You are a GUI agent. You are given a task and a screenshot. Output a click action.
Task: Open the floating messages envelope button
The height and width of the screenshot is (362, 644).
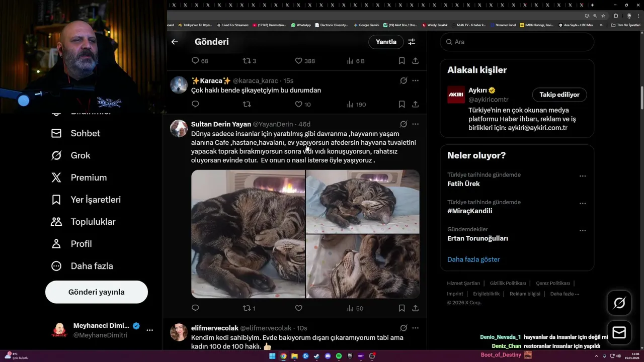(619, 332)
